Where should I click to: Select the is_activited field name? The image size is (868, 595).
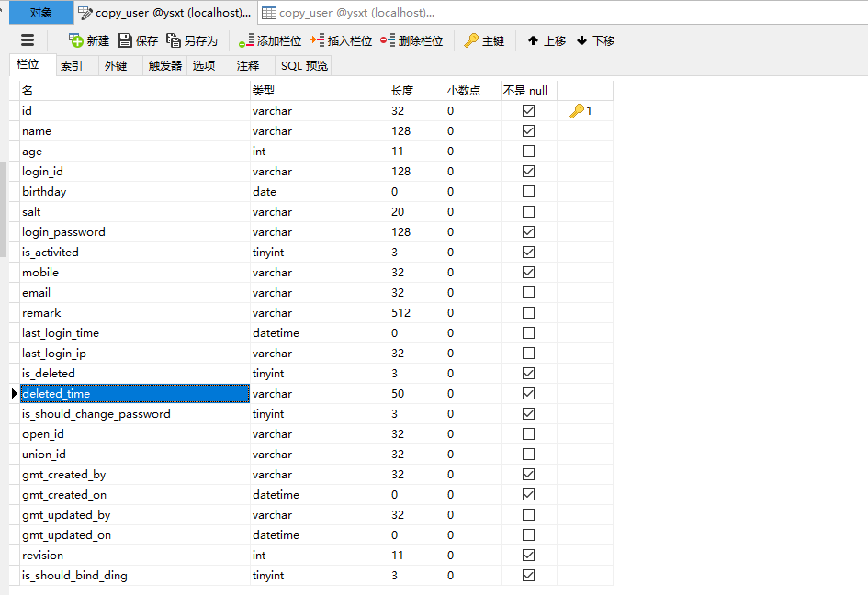click(x=51, y=252)
